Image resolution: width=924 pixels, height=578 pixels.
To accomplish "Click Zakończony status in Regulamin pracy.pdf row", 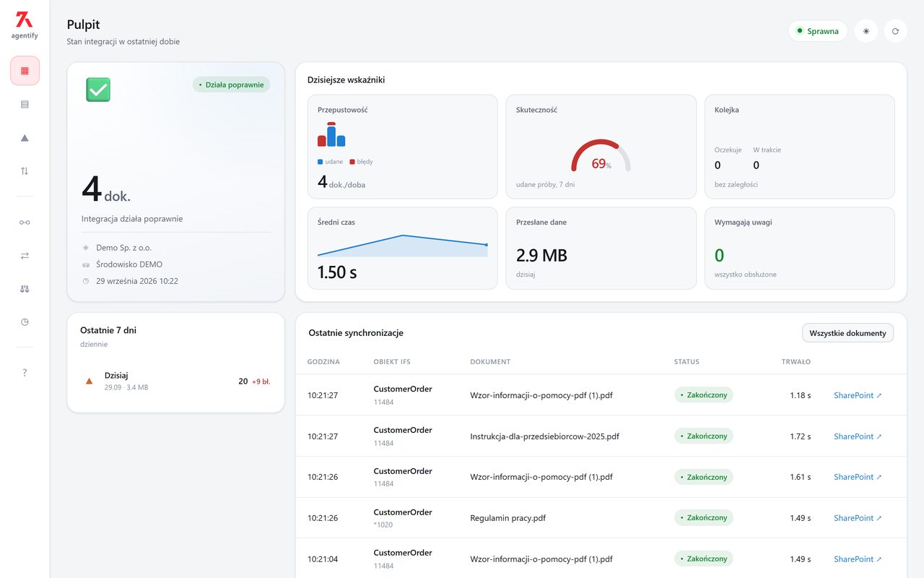I will tap(704, 517).
